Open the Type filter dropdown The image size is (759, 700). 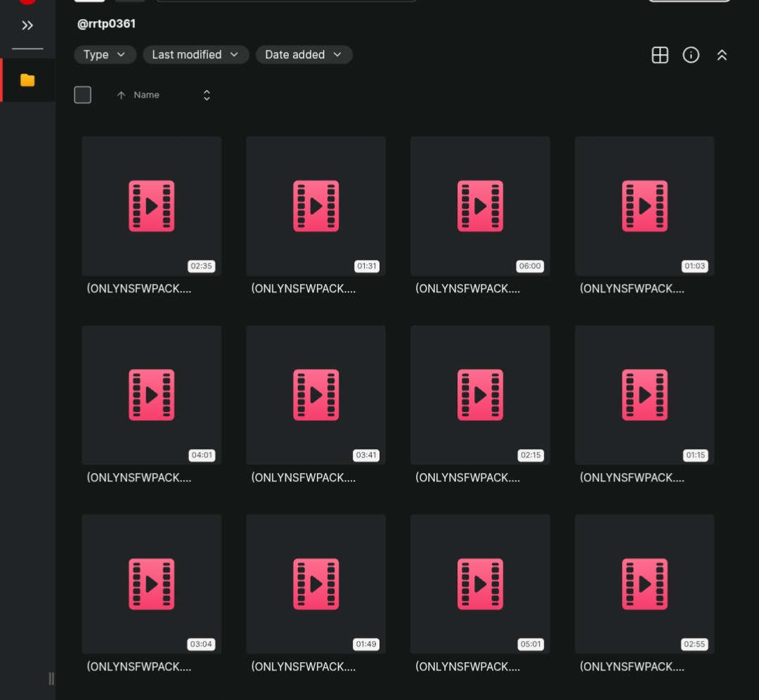pyautogui.click(x=105, y=55)
